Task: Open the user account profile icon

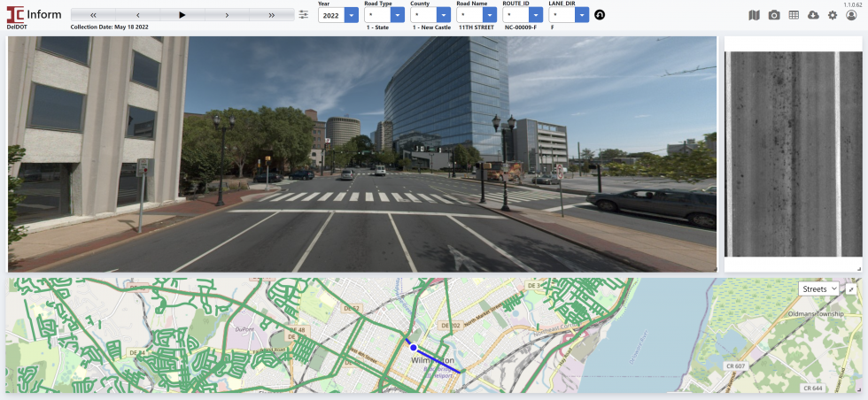Action: pos(851,15)
